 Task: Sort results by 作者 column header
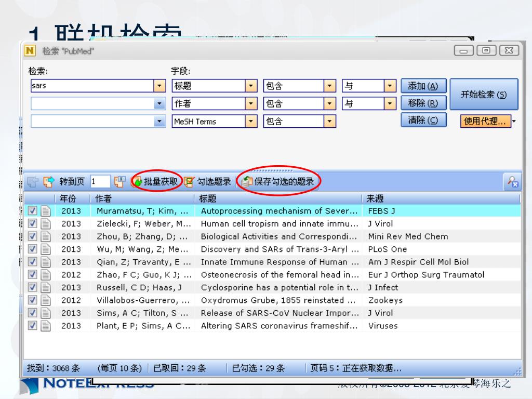point(142,198)
